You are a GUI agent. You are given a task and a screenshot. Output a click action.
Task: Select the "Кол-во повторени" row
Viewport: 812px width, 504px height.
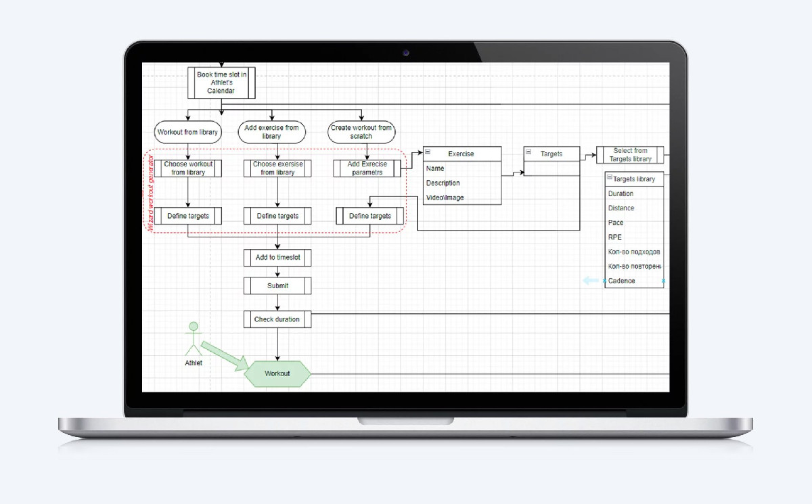[x=634, y=267]
